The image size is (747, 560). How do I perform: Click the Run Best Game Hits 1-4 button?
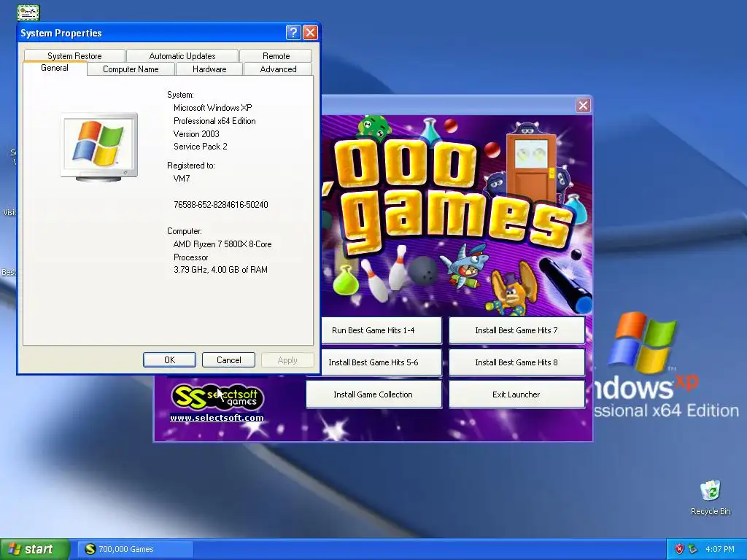pos(381,330)
